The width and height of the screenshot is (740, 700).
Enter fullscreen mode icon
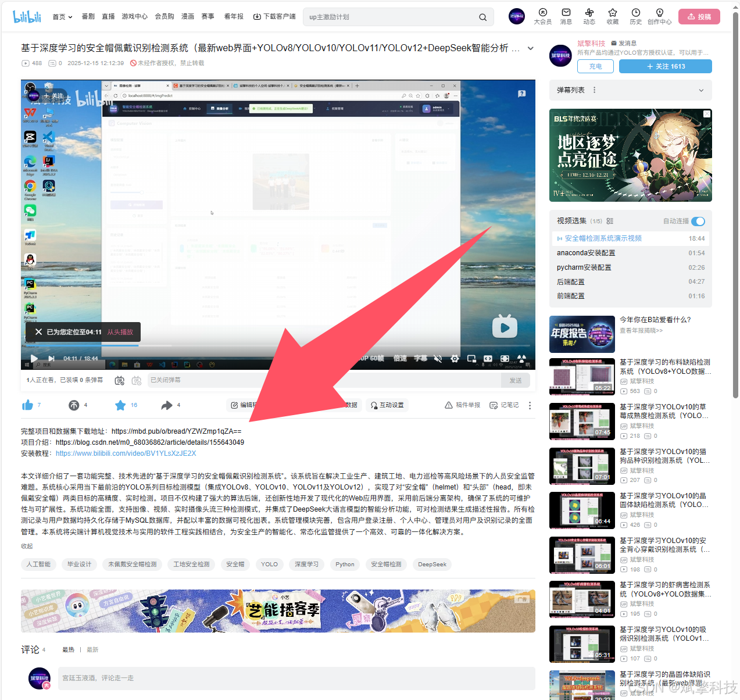point(521,359)
